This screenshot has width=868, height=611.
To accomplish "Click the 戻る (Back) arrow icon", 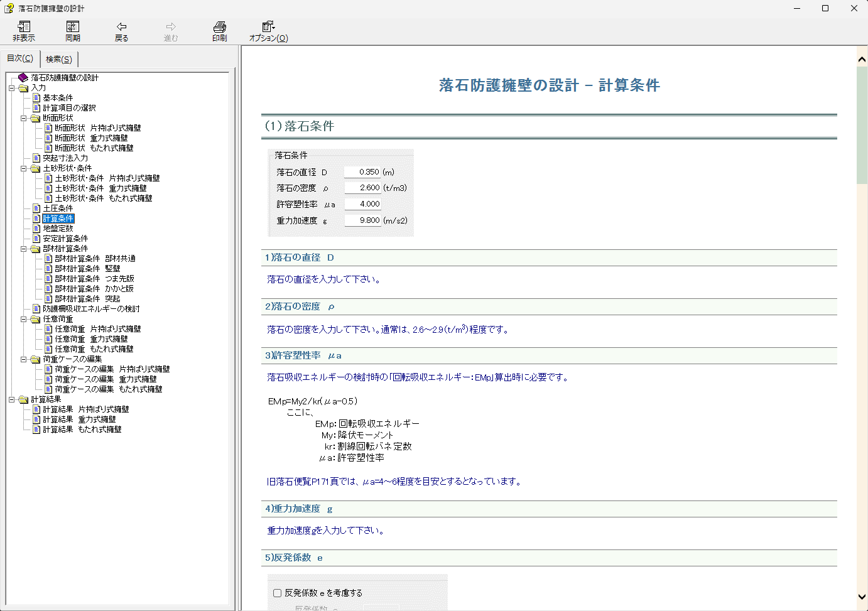I will [x=121, y=27].
